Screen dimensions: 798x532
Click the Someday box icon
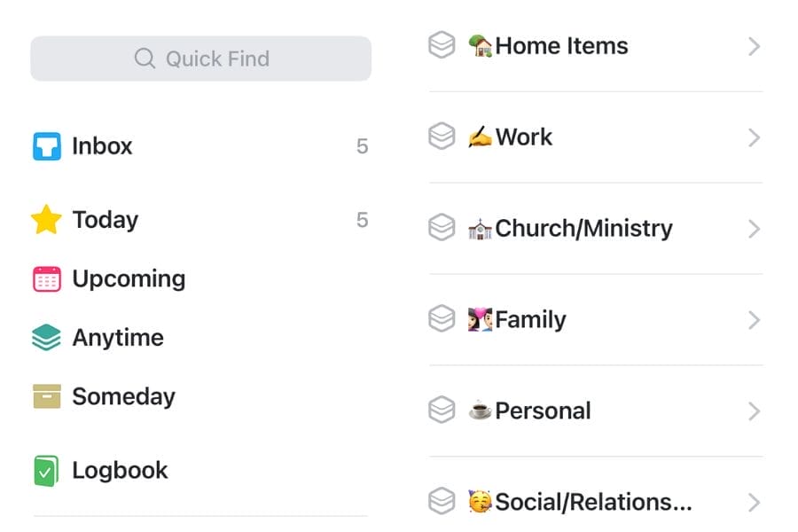(x=47, y=396)
